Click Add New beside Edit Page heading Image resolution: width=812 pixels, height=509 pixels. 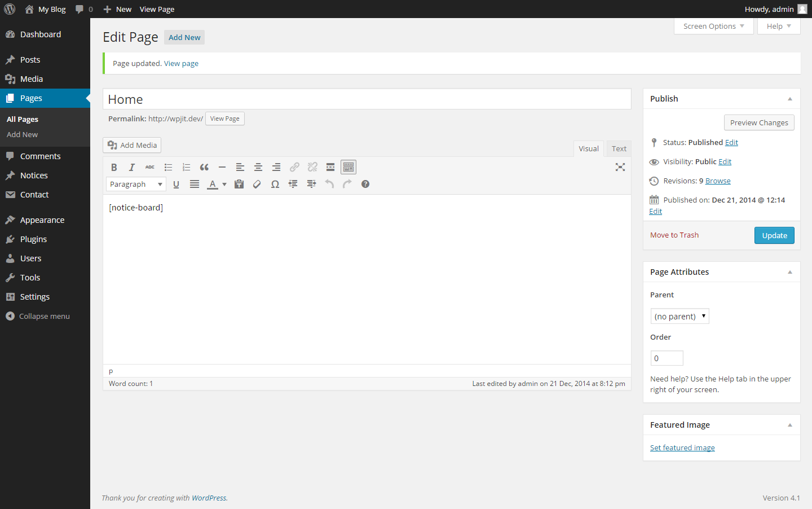pos(184,37)
